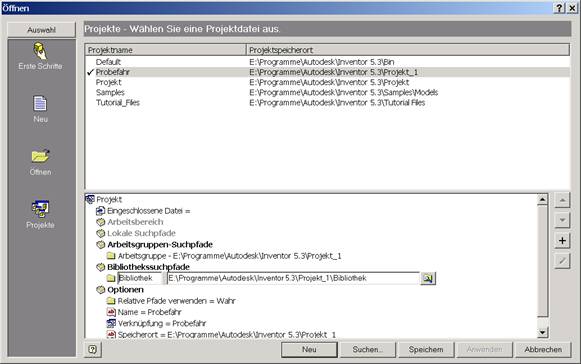Image resolution: width=581 pixels, height=364 pixels.
Task: Click the move-up arrow button beside tree
Action: (x=562, y=200)
